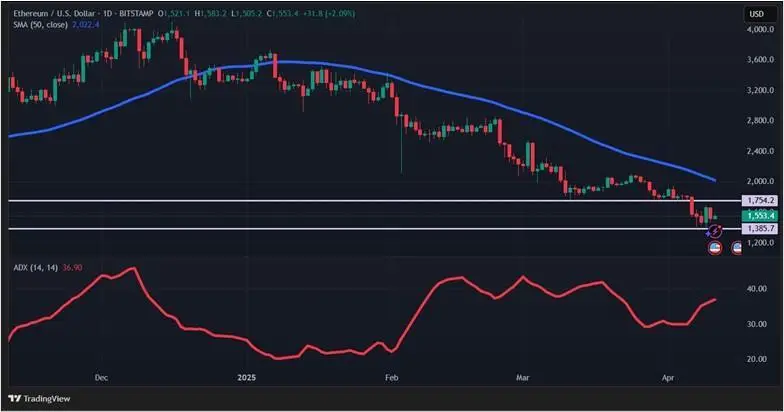Click the 4,000.0 mark on price scale
The image size is (784, 412).
(760, 30)
